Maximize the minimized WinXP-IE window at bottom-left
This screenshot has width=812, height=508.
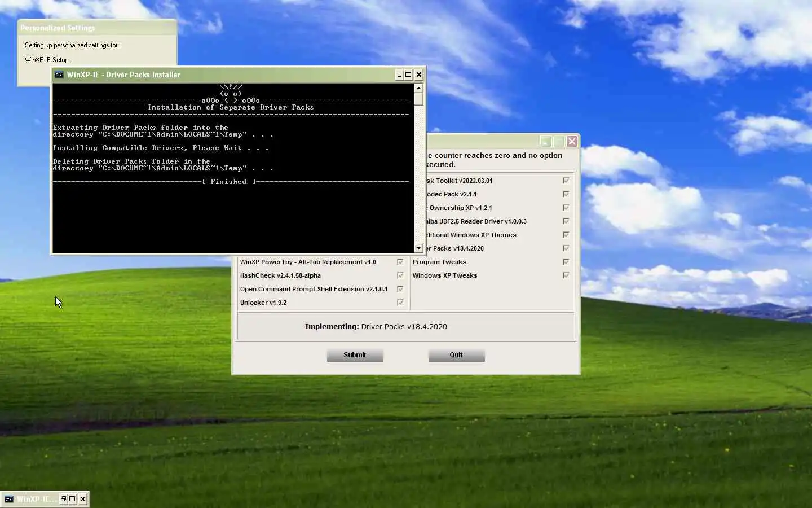point(73,499)
